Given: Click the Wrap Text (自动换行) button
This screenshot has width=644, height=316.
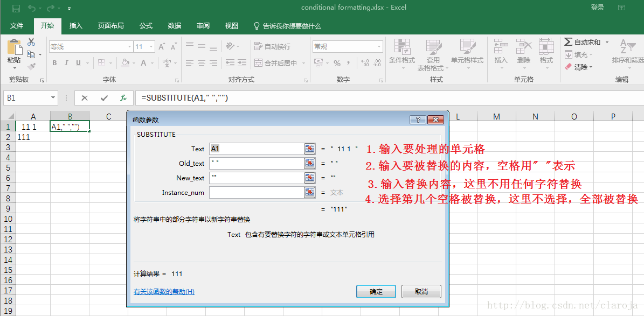Looking at the screenshot, I should point(272,46).
